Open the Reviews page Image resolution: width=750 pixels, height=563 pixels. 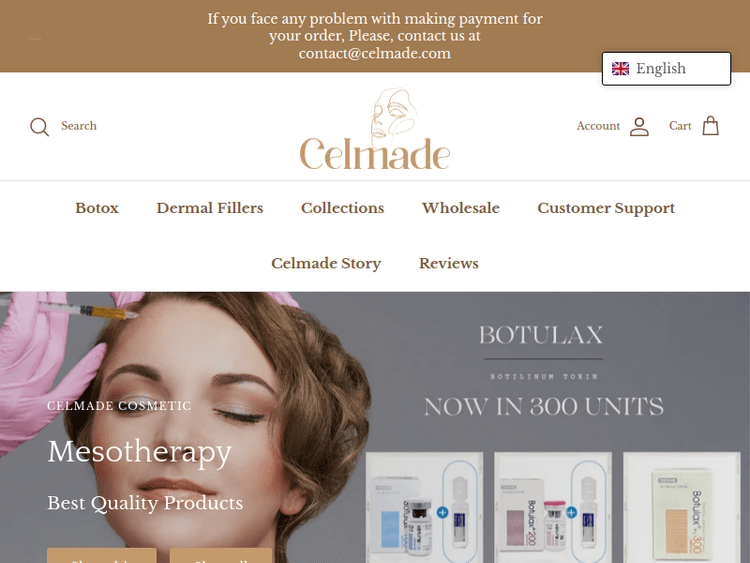[449, 264]
